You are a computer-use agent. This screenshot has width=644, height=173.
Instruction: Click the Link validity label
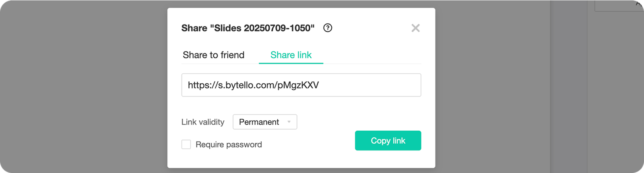pos(203,122)
